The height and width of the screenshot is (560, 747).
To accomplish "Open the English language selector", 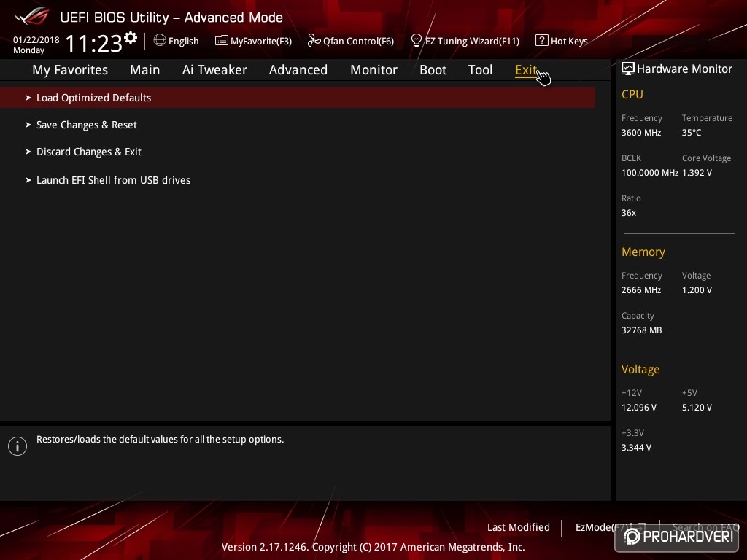I will click(183, 42).
